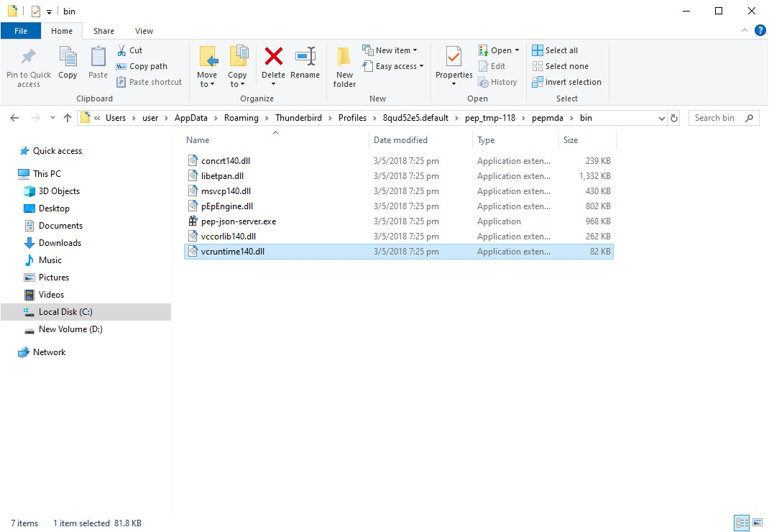This screenshot has height=532, width=769.
Task: Expand address bar history dropdown
Action: click(x=661, y=118)
